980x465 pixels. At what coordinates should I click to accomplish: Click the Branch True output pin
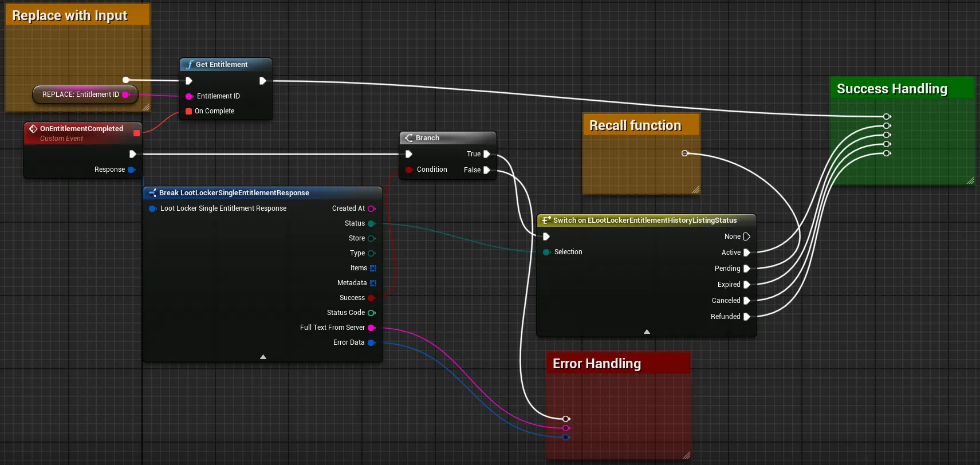click(x=487, y=154)
